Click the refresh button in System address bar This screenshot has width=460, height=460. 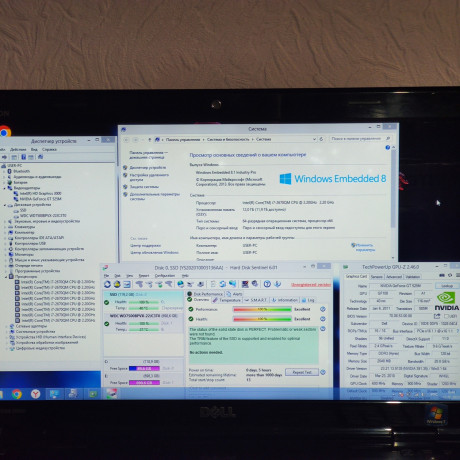click(x=321, y=139)
